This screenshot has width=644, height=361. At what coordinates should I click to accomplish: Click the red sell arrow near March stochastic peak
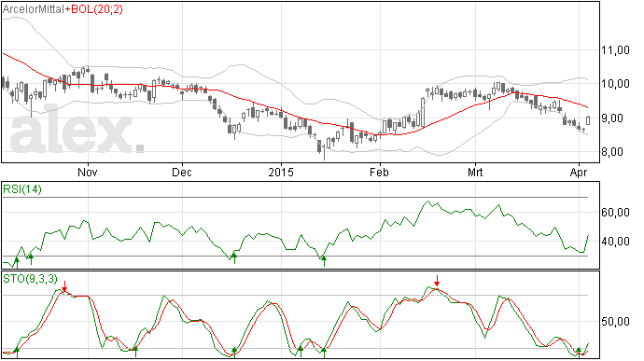click(437, 281)
